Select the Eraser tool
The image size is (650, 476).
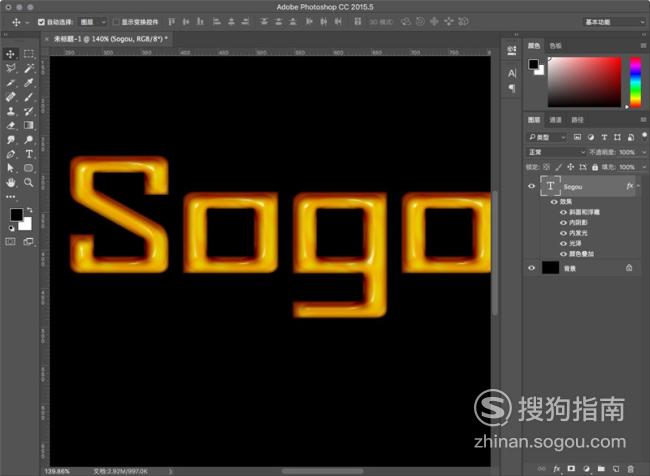coord(11,125)
